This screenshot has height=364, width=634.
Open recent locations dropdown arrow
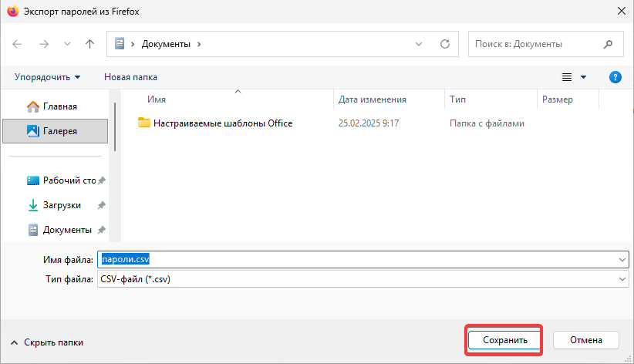pyautogui.click(x=67, y=44)
